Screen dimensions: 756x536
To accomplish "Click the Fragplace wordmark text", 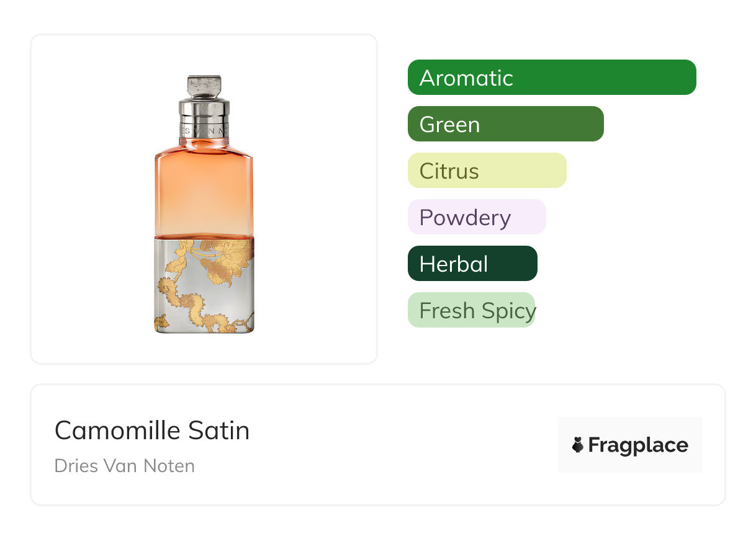I will tap(638, 445).
